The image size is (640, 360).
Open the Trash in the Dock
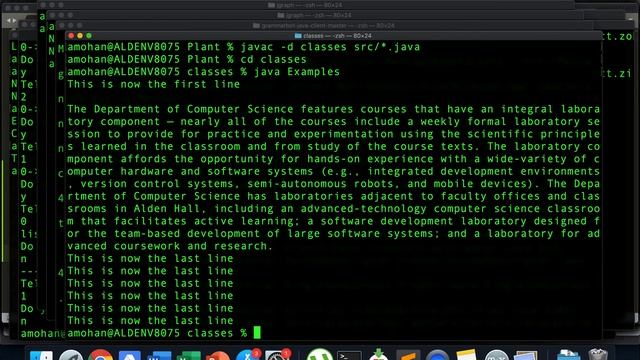(x=598, y=355)
